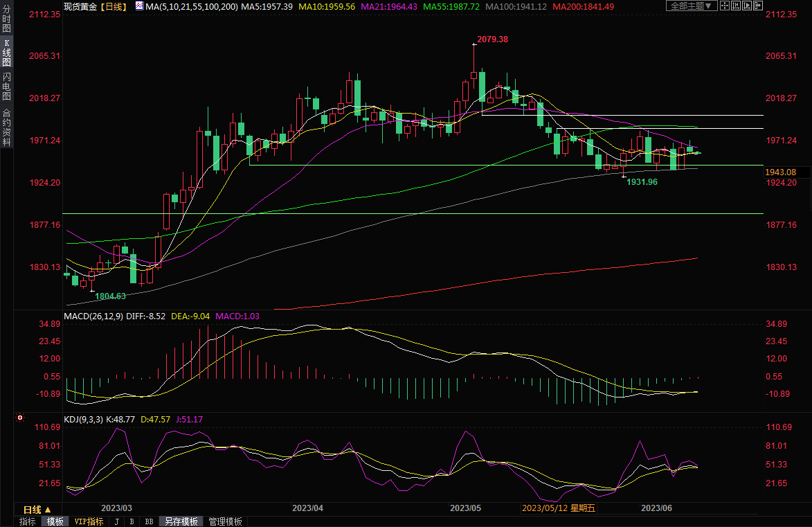Open the VIP指标 tab

89,521
